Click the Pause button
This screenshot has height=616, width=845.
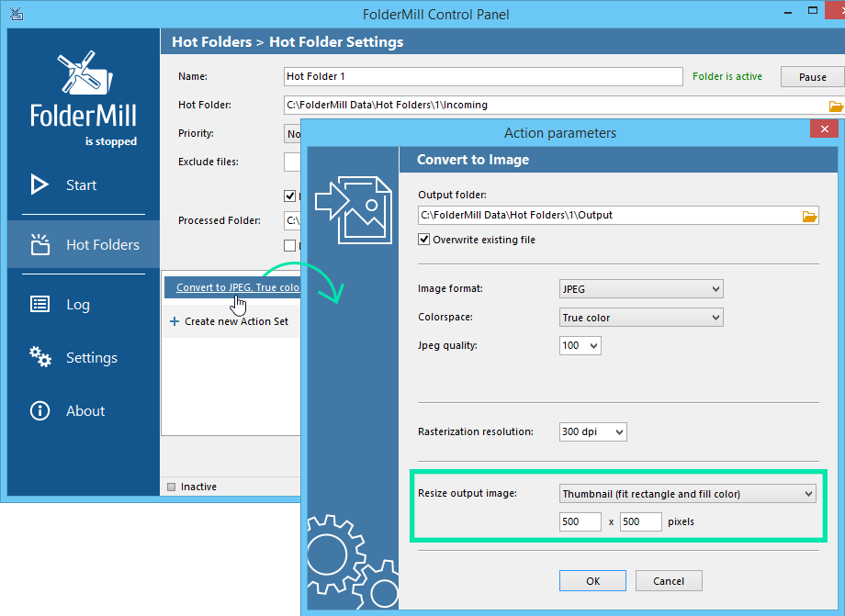(812, 77)
